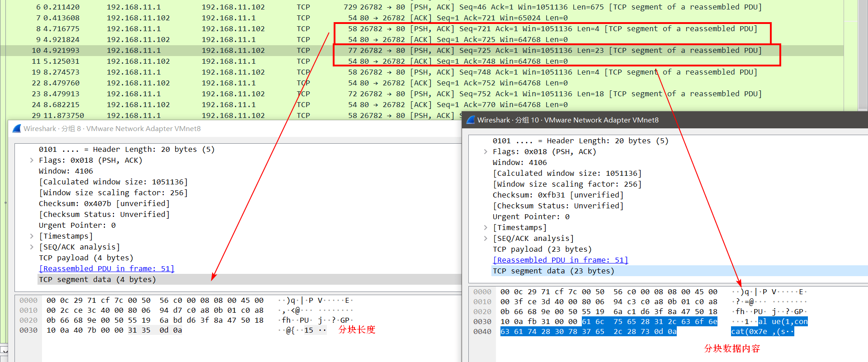The image size is (868, 362).
Task: Select TCP payload (23 bytes) line
Action: (x=542, y=249)
